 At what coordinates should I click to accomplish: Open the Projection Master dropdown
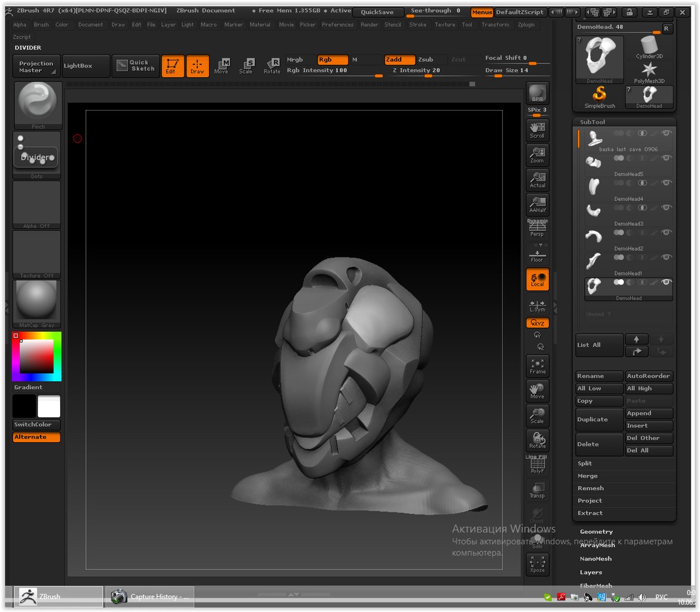click(x=36, y=66)
